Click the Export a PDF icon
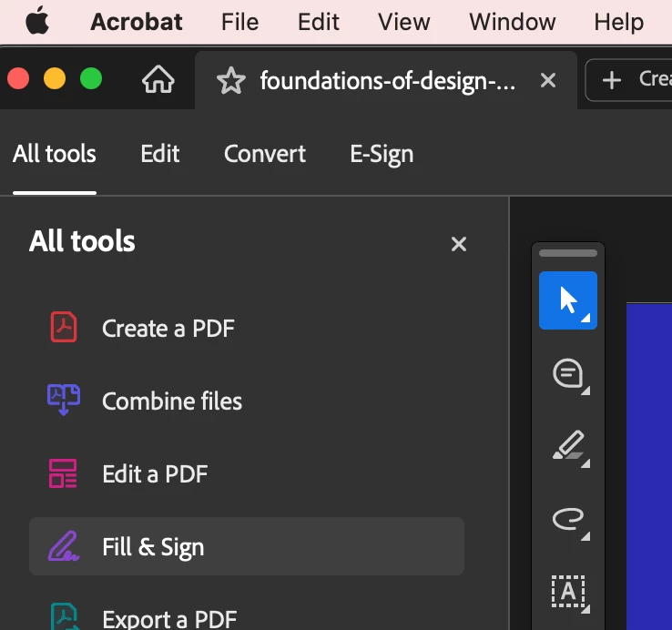Image resolution: width=672 pixels, height=630 pixels. (x=65, y=616)
